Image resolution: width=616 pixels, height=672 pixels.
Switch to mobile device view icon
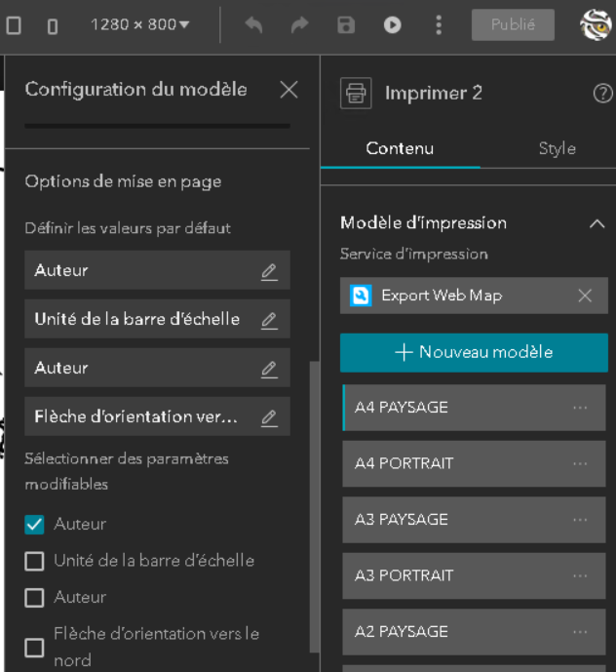(x=53, y=26)
